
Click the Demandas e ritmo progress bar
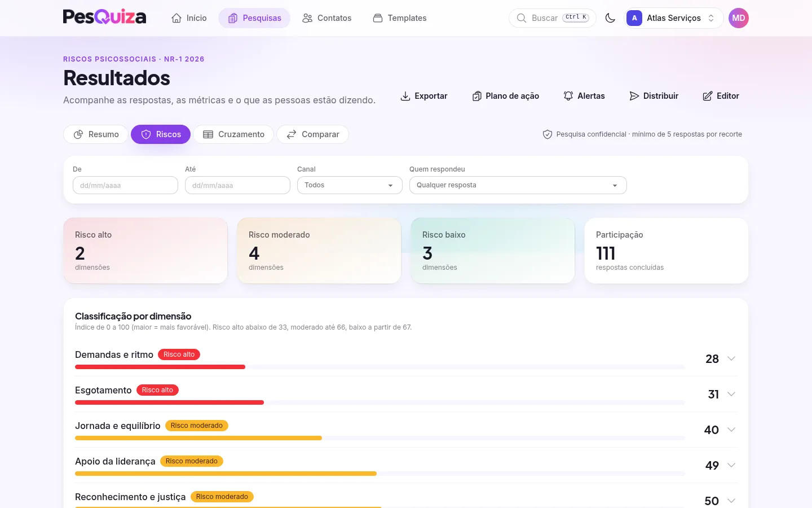[380, 367]
